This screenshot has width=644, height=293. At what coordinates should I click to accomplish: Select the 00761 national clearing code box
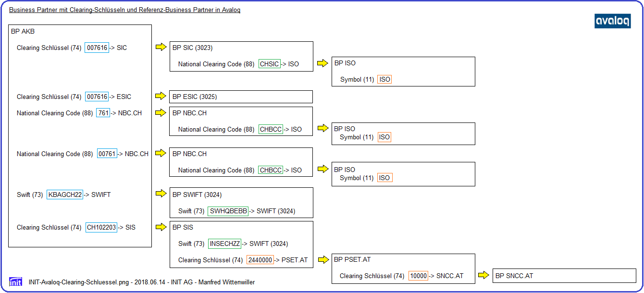tap(107, 154)
